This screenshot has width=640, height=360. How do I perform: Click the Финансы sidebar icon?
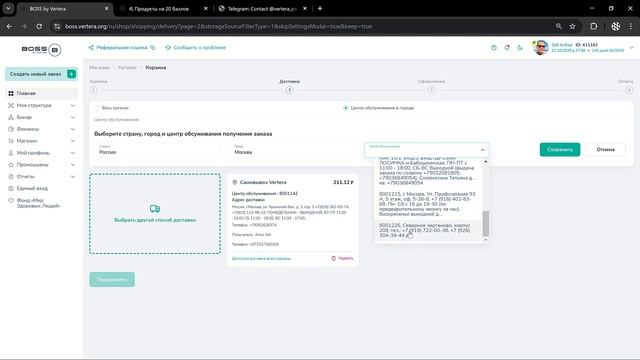(11, 129)
